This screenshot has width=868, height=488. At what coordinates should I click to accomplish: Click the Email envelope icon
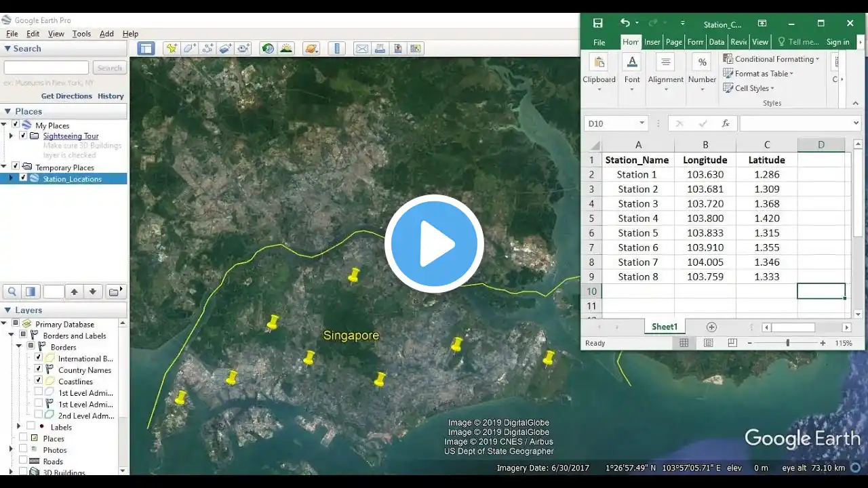362,48
